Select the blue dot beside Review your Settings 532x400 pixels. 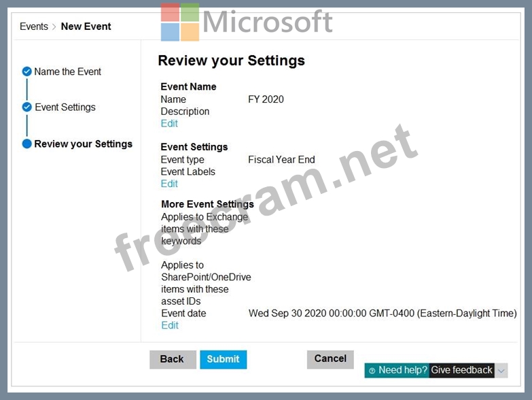(x=26, y=144)
